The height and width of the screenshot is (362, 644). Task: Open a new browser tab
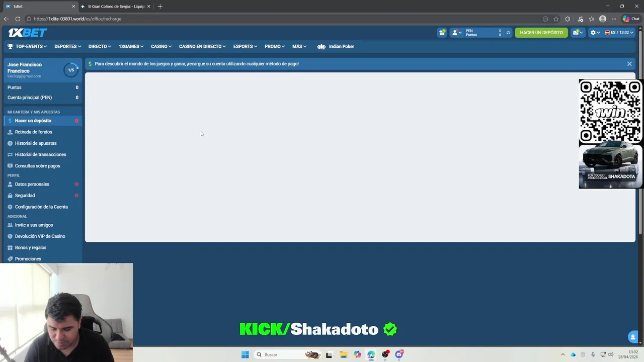(x=160, y=7)
